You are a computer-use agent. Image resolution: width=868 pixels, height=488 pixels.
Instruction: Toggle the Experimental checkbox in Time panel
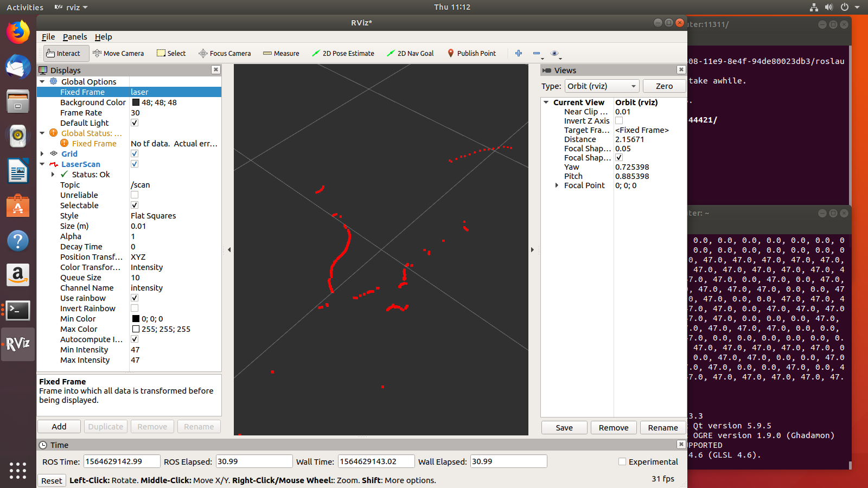(622, 461)
